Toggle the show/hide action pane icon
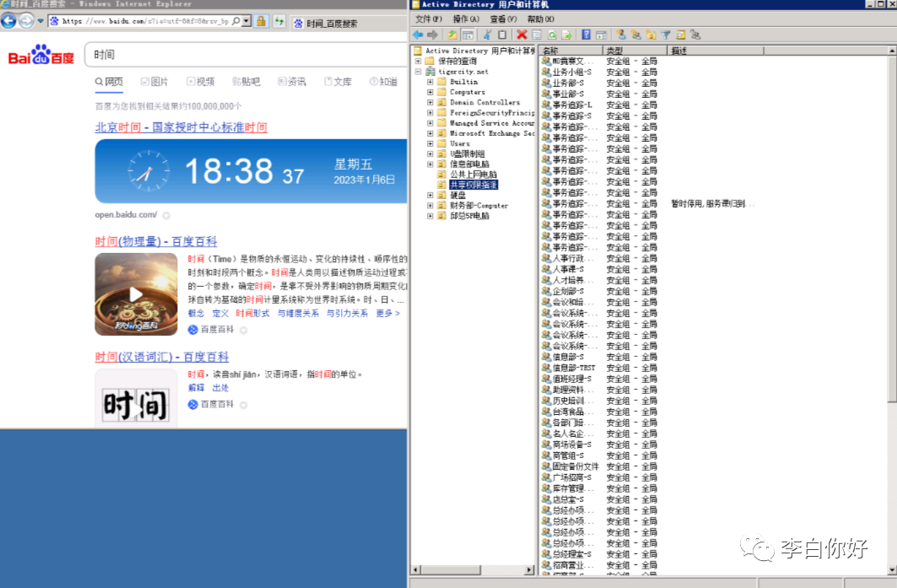Viewport: 897px width, 588px height. point(602,35)
